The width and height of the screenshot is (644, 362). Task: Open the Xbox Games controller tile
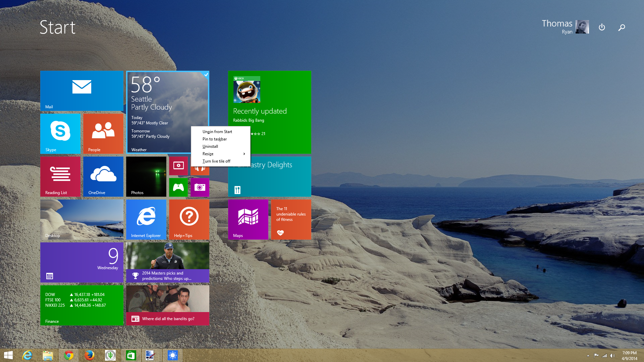tap(178, 187)
